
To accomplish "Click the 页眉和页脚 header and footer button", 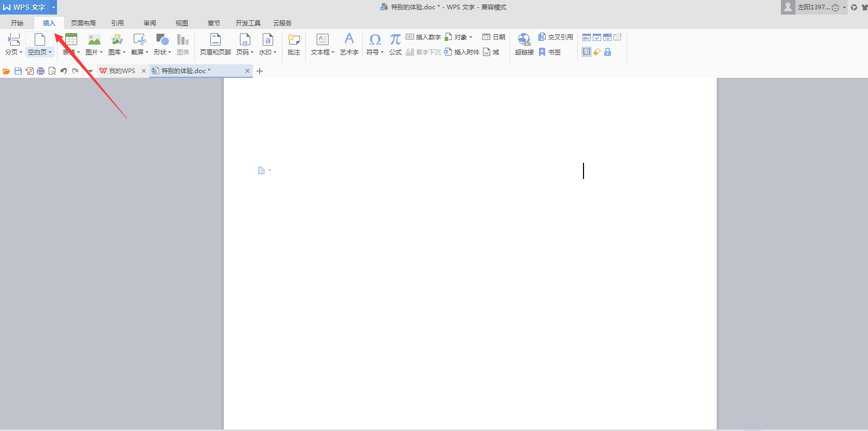I will coord(216,45).
